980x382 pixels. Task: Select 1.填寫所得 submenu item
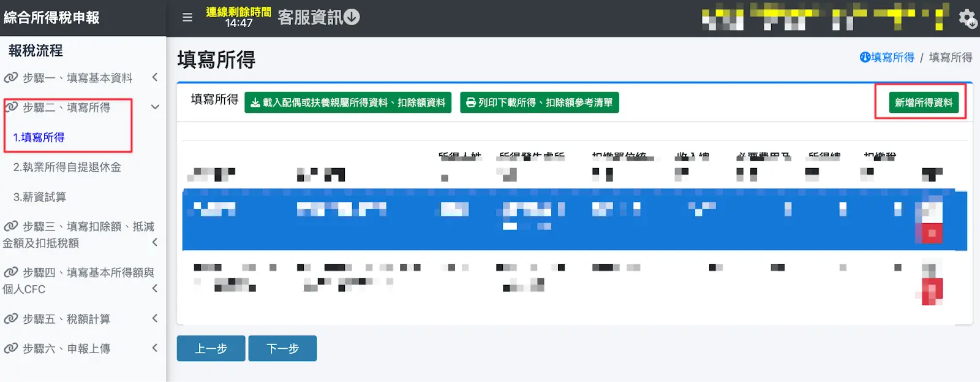pos(39,137)
